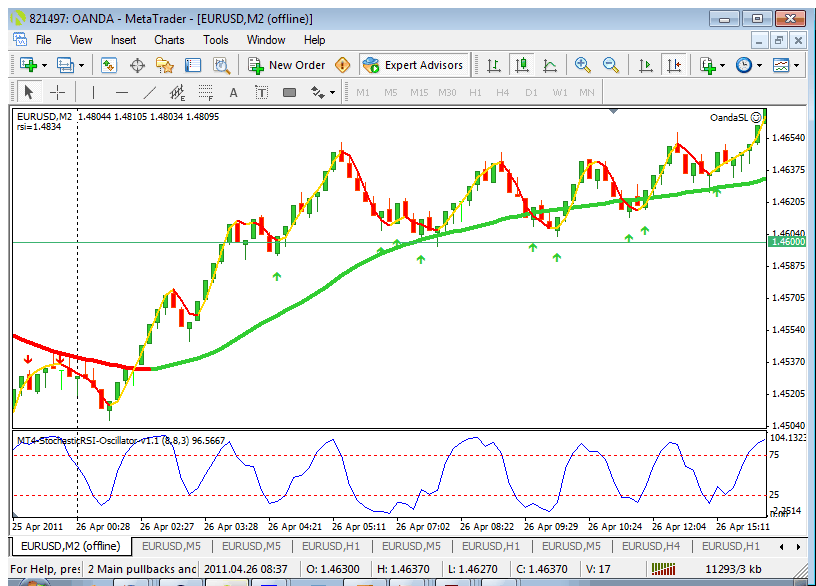Image resolution: width=816 pixels, height=586 pixels.
Task: Toggle the Expert Advisors button
Action: 413,65
